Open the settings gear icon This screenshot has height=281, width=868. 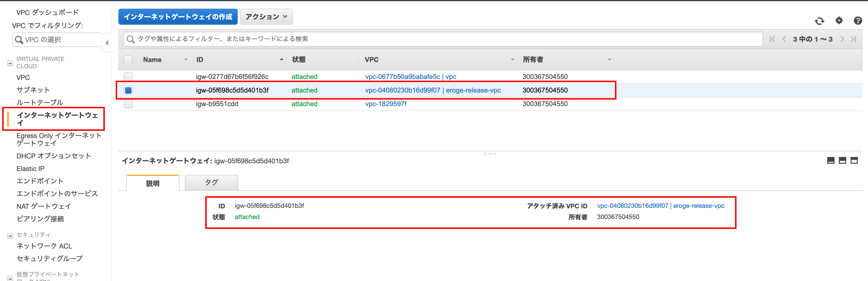(839, 21)
